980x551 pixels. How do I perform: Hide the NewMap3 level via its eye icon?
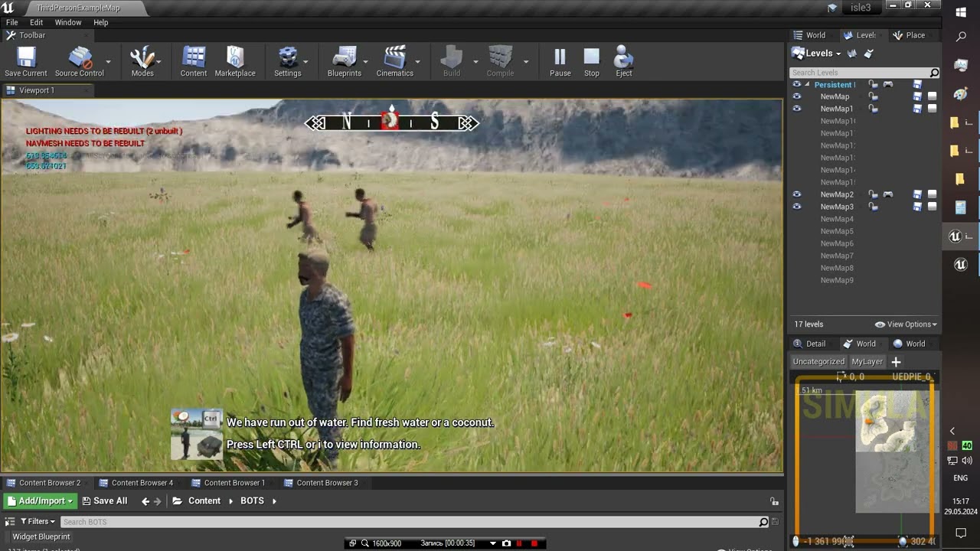pos(797,207)
